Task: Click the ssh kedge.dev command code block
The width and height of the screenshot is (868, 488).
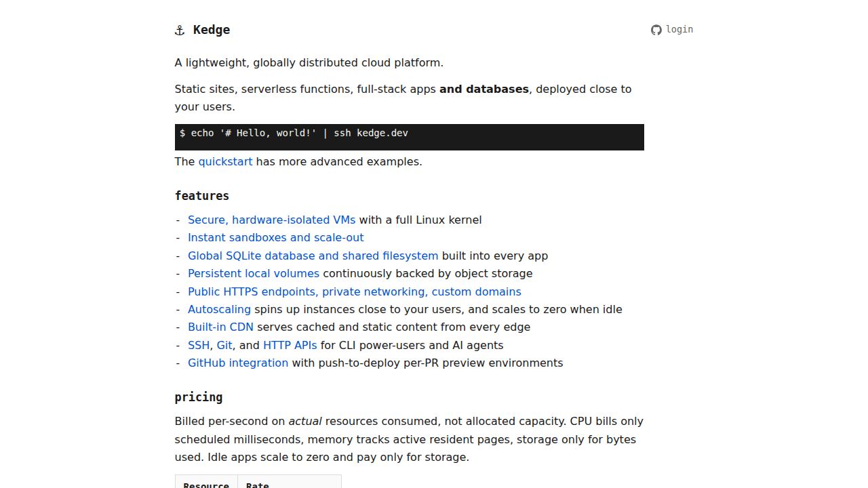Action: point(410,137)
